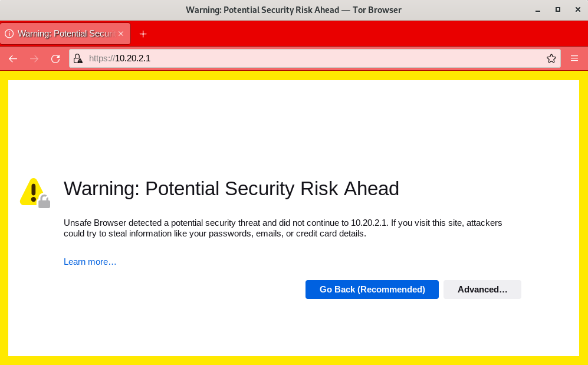The height and width of the screenshot is (365, 588).
Task: Open a new tab with plus button
Action: tap(143, 34)
